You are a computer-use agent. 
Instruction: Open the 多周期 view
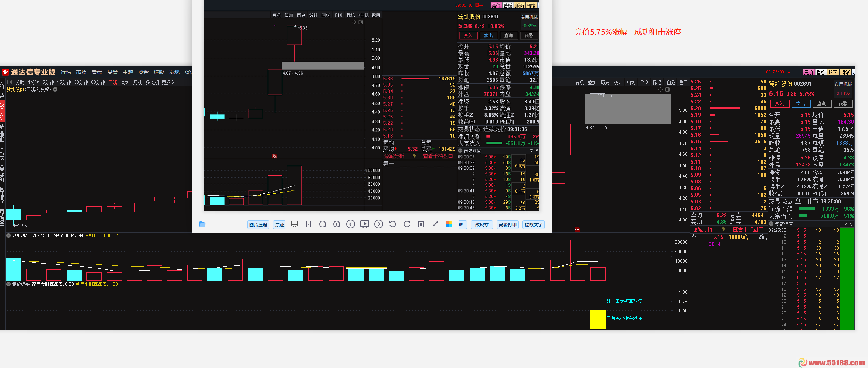152,83
